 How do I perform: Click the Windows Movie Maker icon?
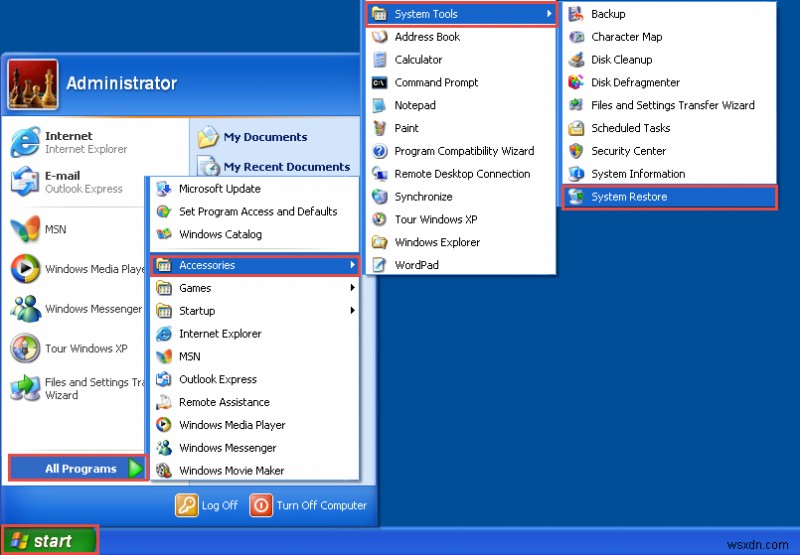coord(164,470)
